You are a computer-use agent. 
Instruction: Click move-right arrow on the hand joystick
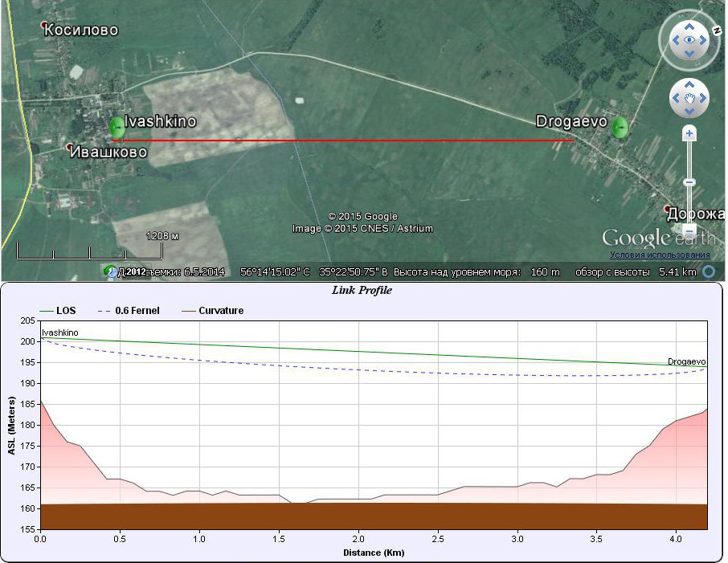point(703,98)
